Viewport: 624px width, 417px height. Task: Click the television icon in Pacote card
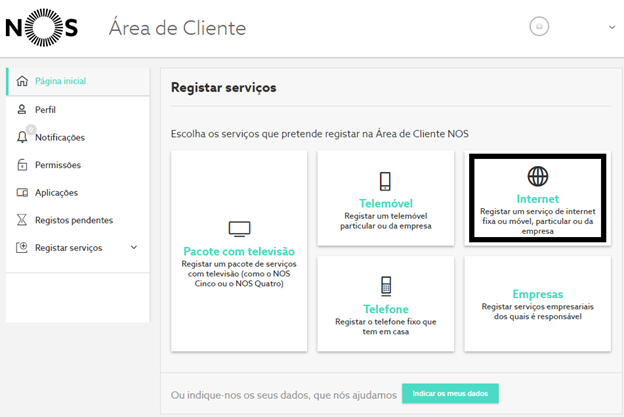click(x=239, y=229)
